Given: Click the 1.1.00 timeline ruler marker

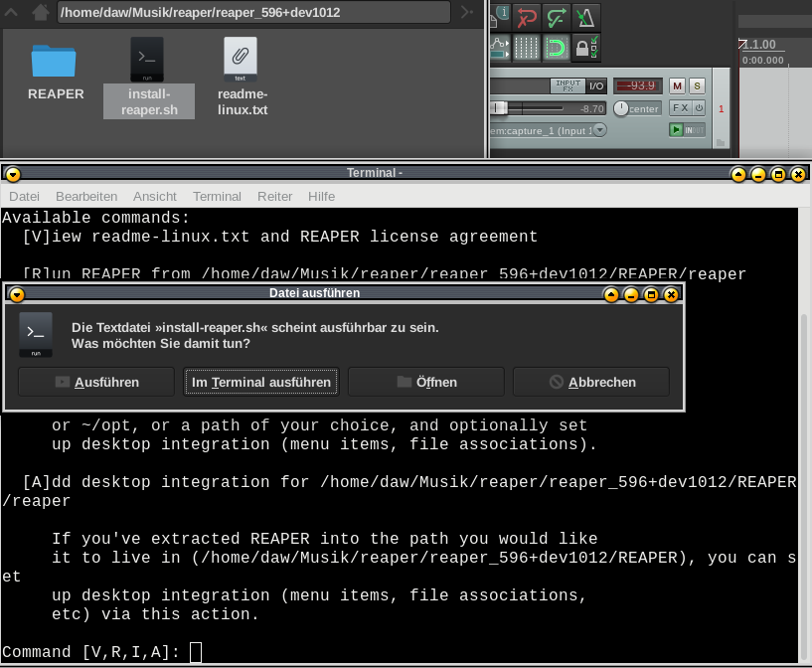Looking at the screenshot, I should point(759,45).
